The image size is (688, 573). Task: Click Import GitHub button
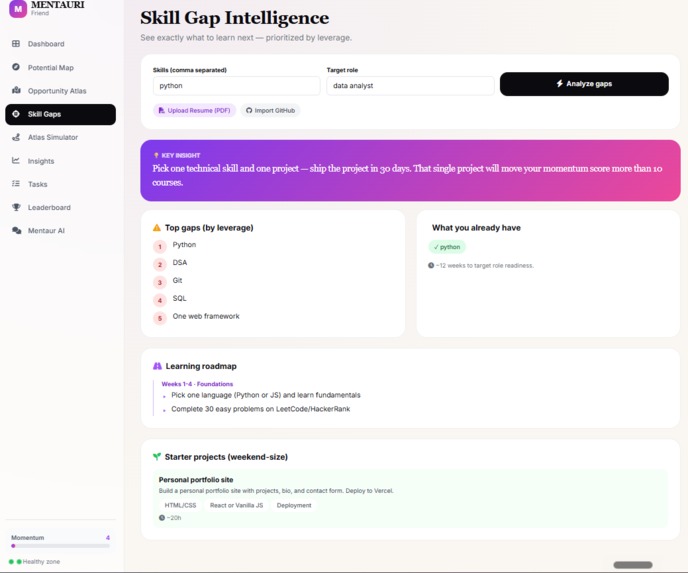(270, 110)
